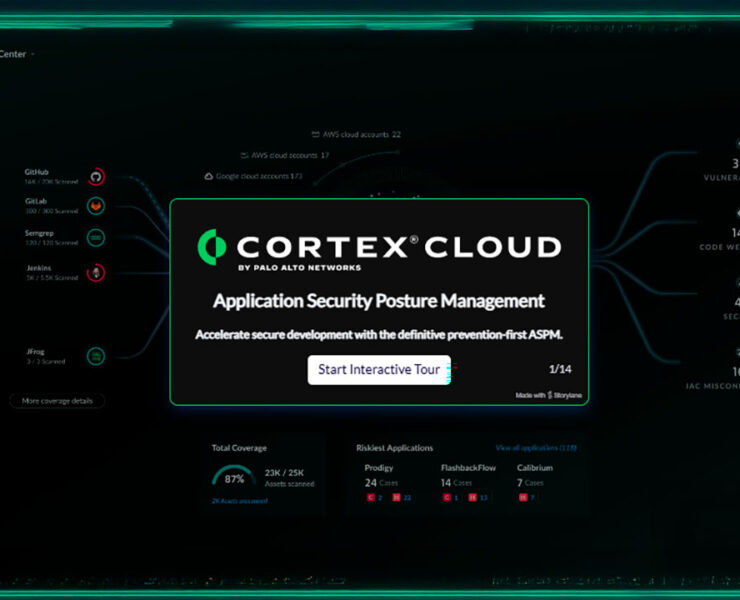Select the FlashbackFlow application card
The height and width of the screenshot is (600, 740).
[467, 484]
